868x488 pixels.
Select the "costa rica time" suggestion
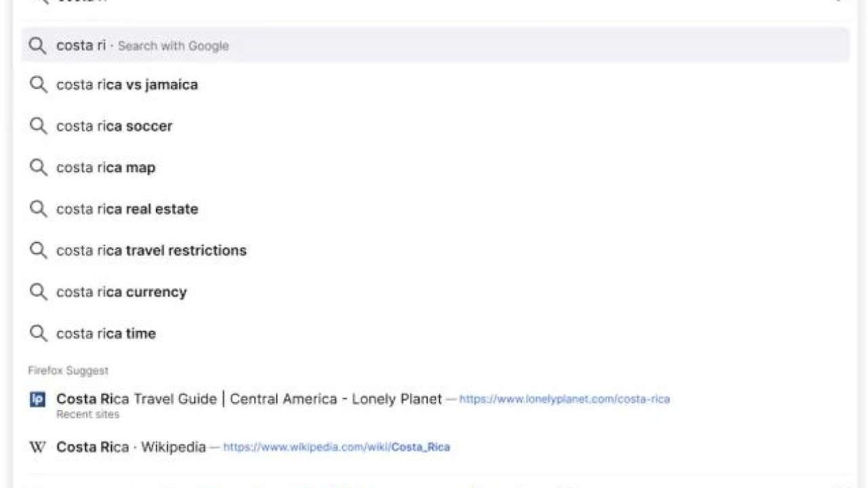106,333
